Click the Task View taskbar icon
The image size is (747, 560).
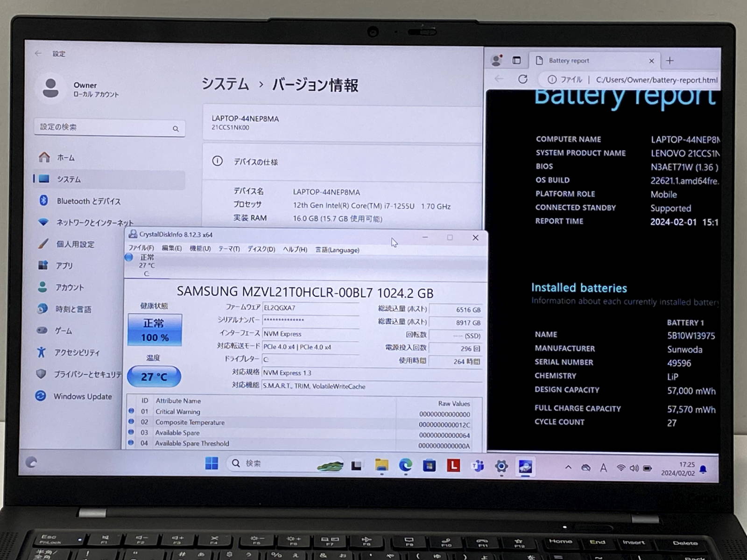click(x=357, y=465)
